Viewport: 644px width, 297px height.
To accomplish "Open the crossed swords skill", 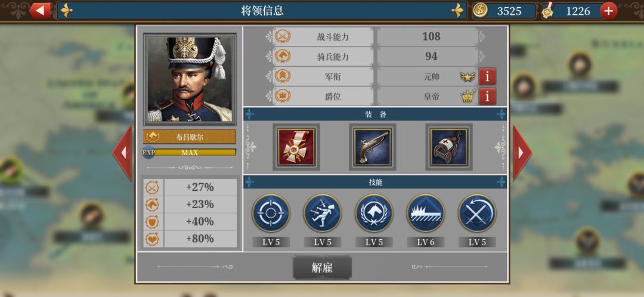I will (477, 213).
